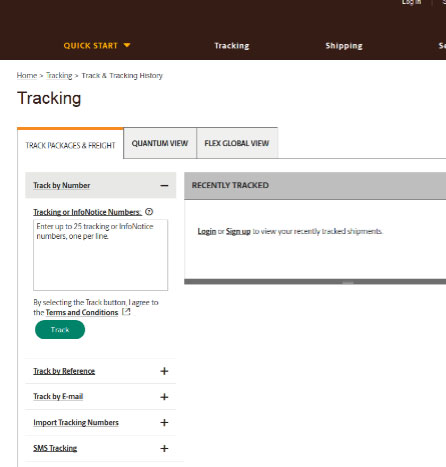Click Login link in Recently Tracked panel
Image resolution: width=446 pixels, height=467 pixels.
pyautogui.click(x=207, y=231)
